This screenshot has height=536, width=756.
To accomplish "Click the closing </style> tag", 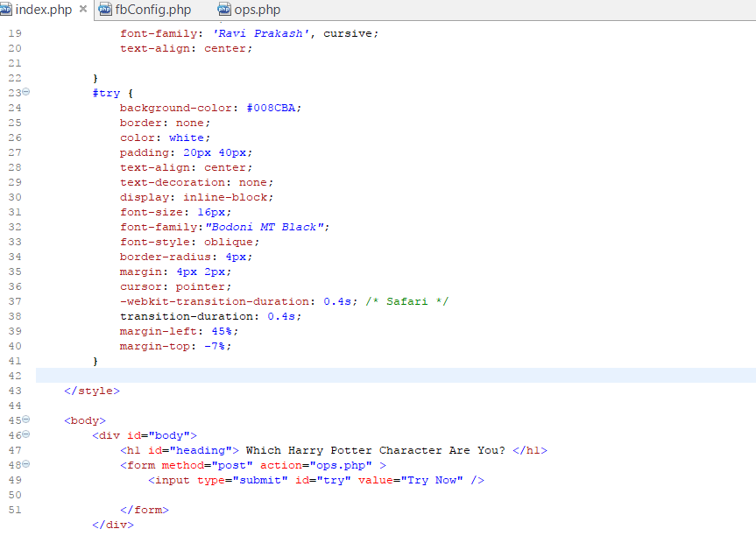I will [x=91, y=391].
